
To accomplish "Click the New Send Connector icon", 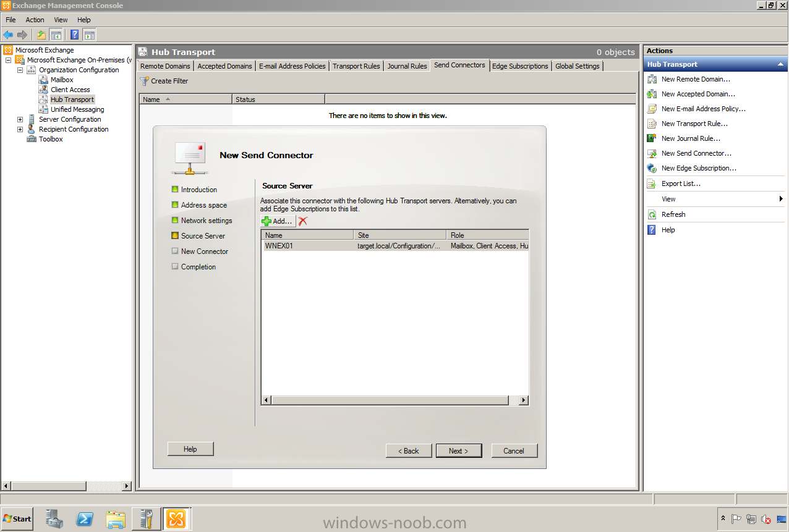I will click(652, 153).
